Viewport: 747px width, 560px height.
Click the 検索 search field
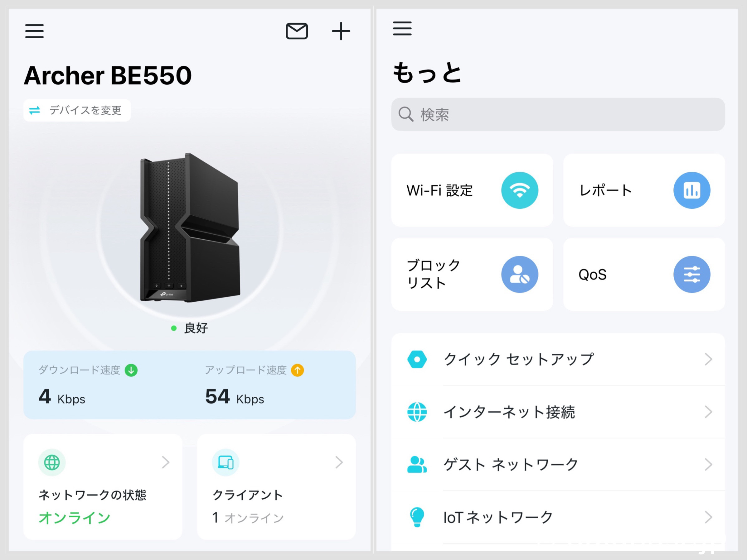(558, 114)
